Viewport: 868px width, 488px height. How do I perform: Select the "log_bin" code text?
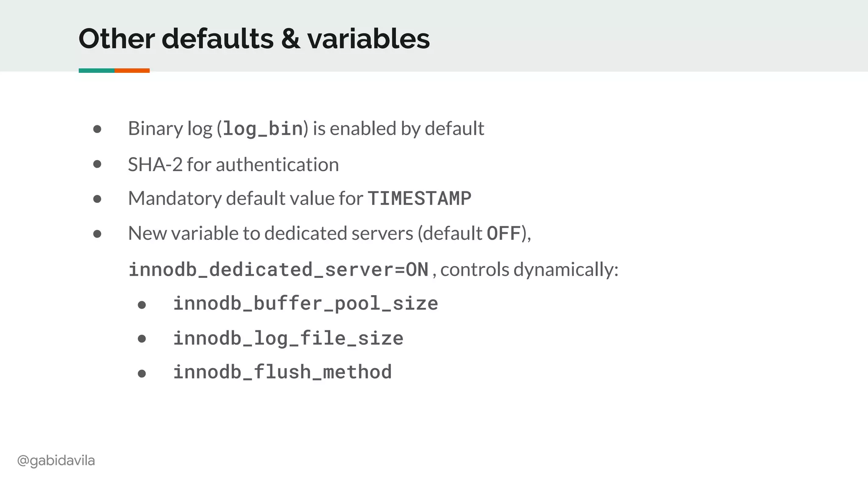pos(263,129)
